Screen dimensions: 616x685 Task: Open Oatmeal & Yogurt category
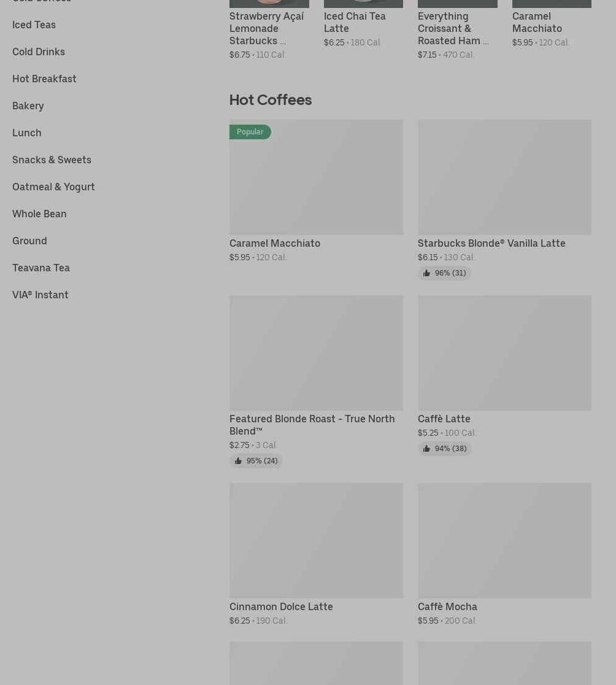tap(53, 187)
